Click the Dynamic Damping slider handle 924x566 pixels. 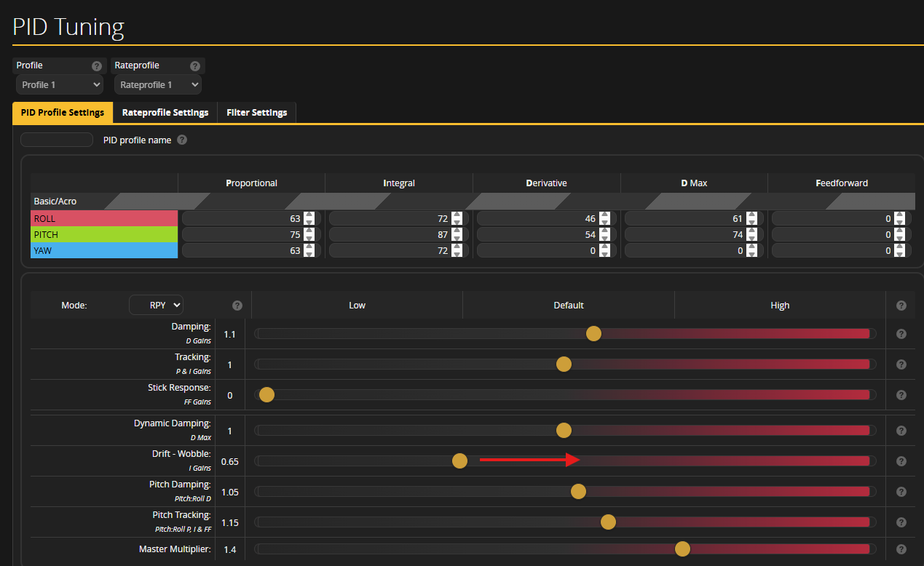coord(564,431)
